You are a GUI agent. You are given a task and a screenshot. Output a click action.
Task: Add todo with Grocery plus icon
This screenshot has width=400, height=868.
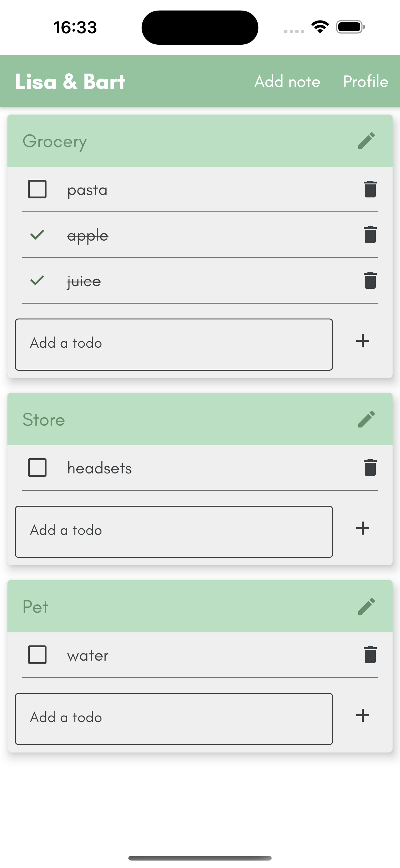pyautogui.click(x=362, y=341)
